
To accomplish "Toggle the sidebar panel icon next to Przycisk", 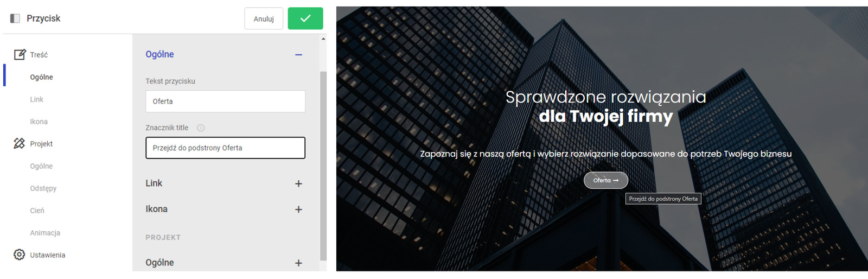I will coord(15,18).
